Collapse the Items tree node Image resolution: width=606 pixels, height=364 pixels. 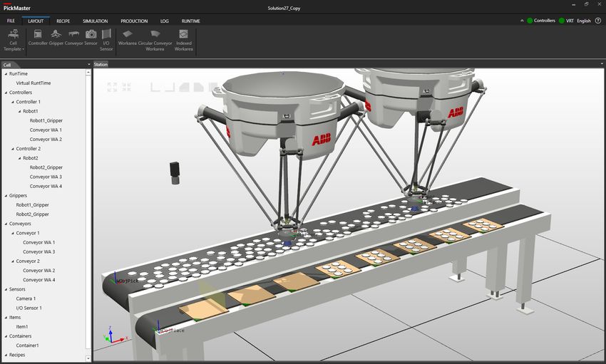[x=6, y=318]
